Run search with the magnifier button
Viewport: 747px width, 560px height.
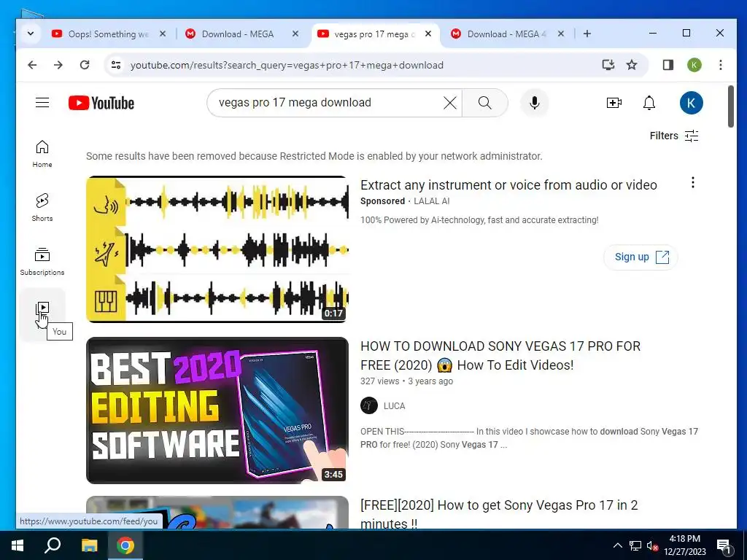coord(484,103)
